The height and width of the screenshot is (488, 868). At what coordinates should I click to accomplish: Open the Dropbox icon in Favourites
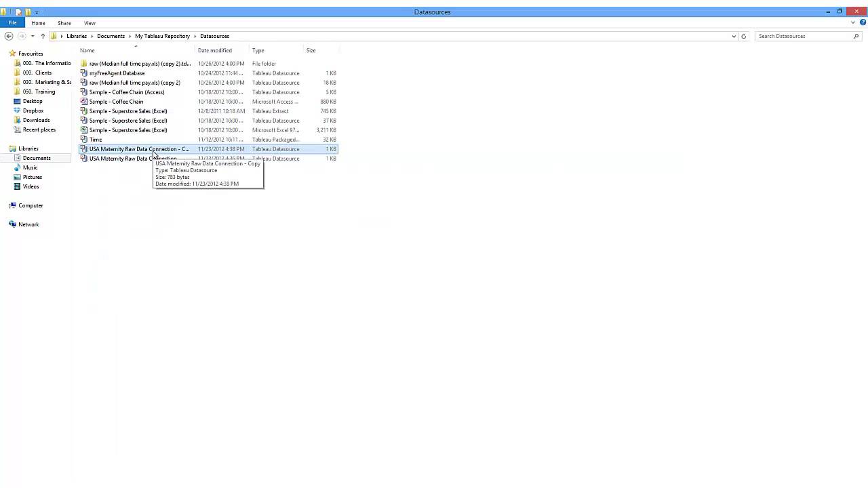click(x=18, y=110)
